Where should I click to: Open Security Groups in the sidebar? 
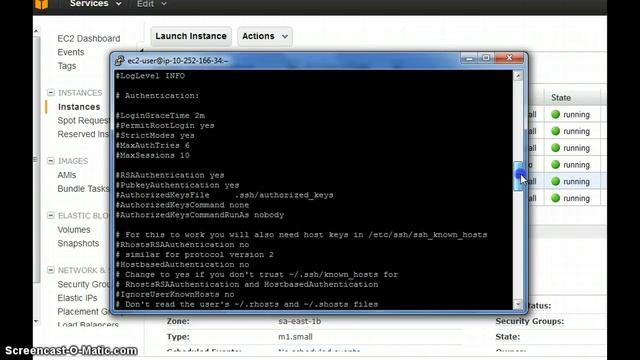tap(84, 284)
